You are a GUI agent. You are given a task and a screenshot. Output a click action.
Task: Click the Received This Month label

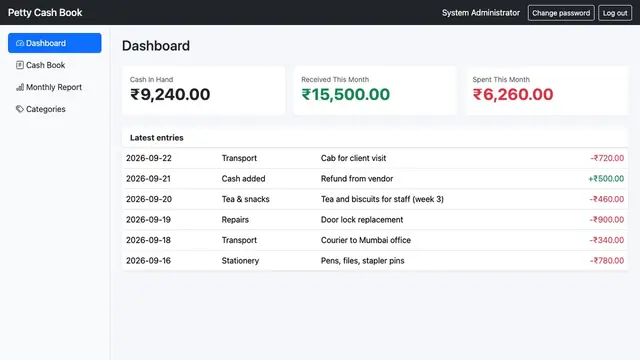(335, 80)
